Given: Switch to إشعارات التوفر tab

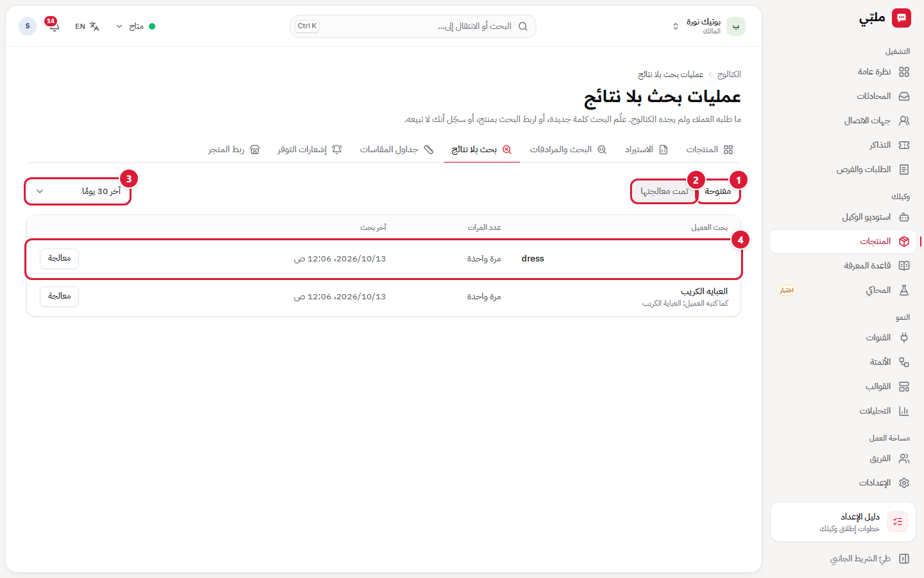Looking at the screenshot, I should click(309, 150).
